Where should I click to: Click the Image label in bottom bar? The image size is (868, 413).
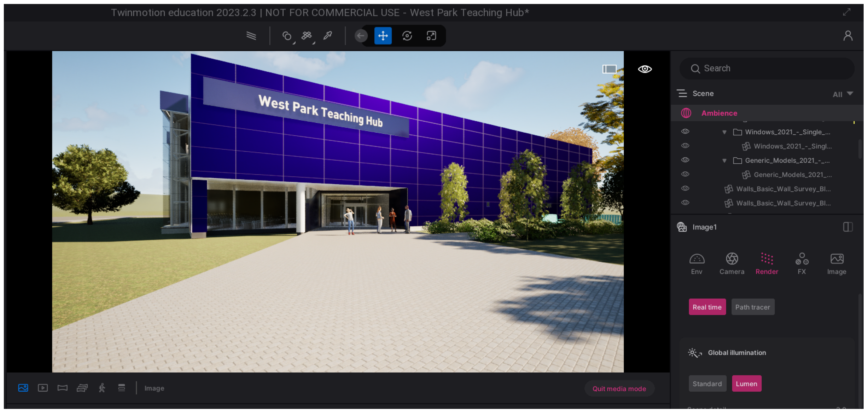point(154,388)
